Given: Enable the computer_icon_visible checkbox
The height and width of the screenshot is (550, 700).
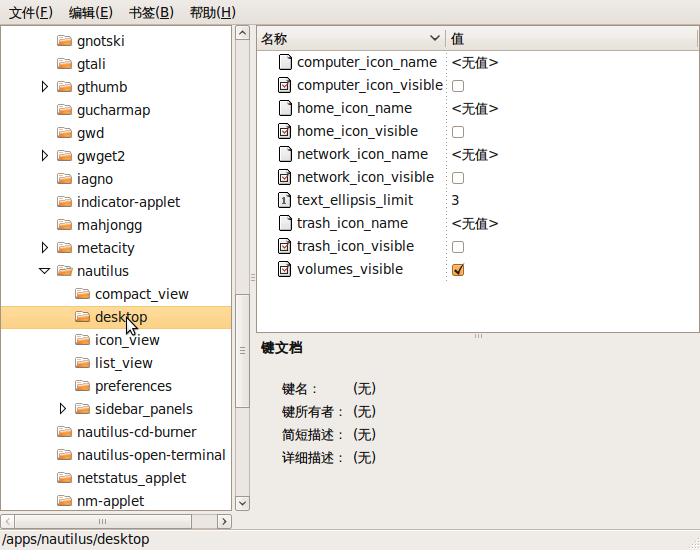Looking at the screenshot, I should [458, 86].
